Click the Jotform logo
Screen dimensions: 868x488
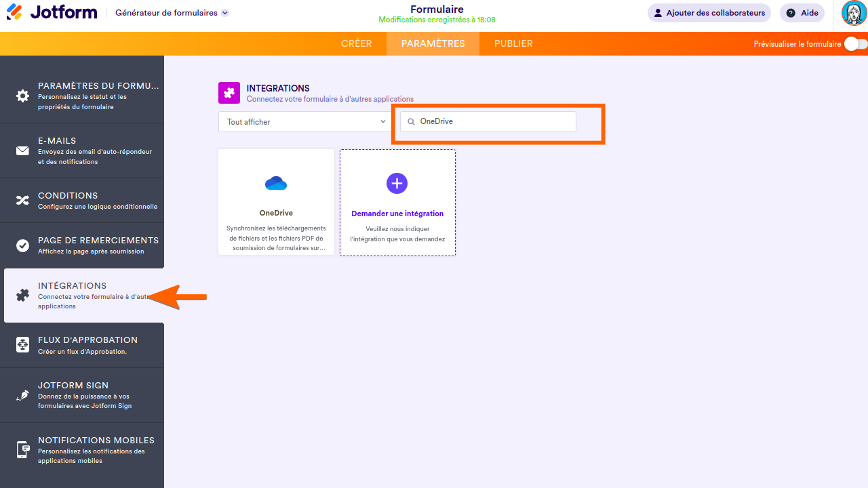52,12
